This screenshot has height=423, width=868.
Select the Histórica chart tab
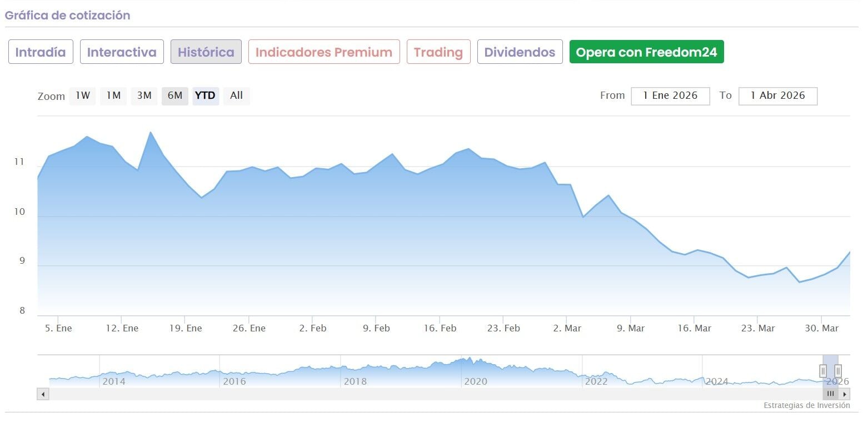click(206, 52)
